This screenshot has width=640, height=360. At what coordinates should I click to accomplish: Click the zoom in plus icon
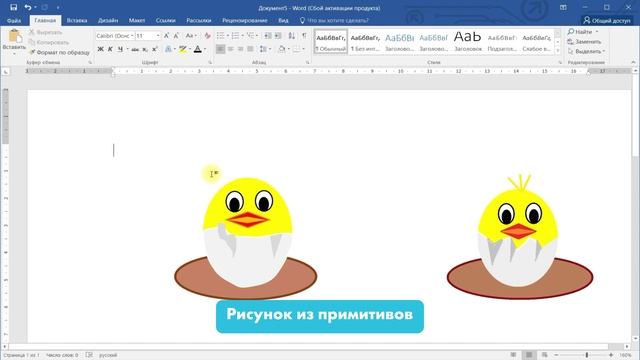pos(611,355)
